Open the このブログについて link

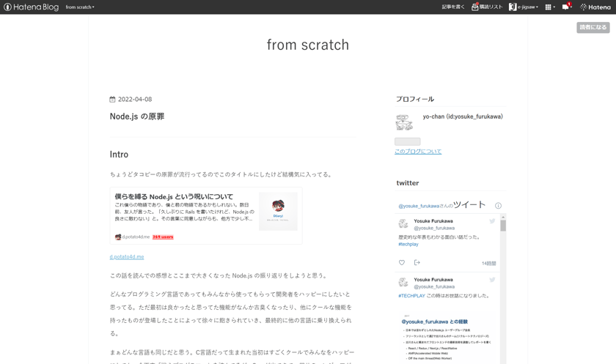point(418,152)
